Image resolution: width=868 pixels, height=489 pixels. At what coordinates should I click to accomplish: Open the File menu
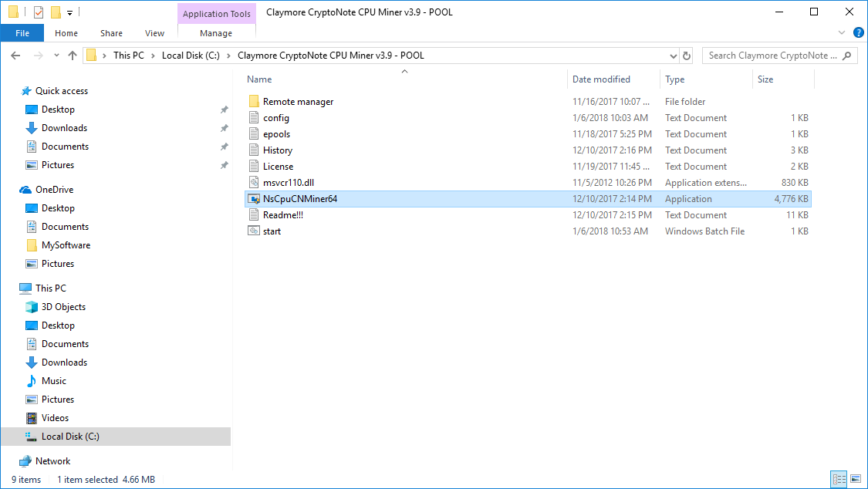(22, 33)
